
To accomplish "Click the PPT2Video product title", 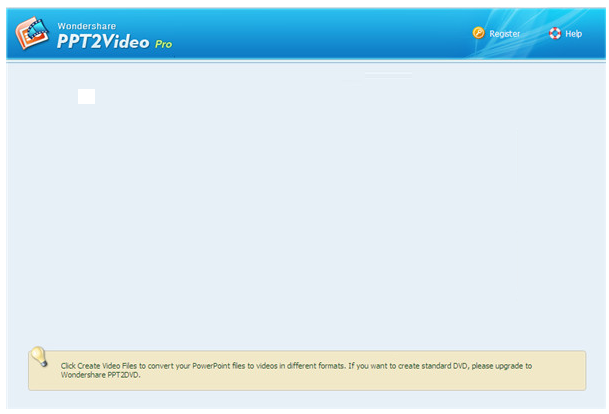I will 103,42.
